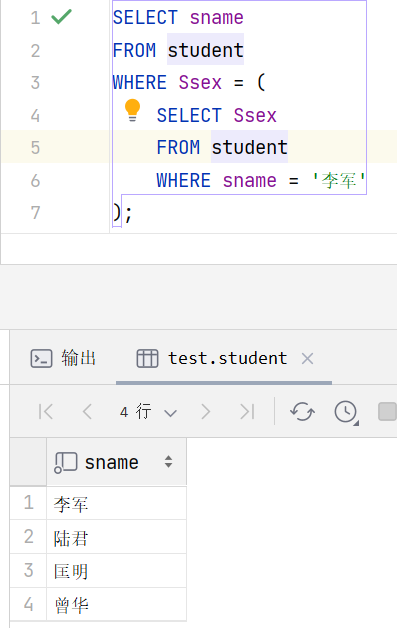Switch to the 输出 tab
Screen dimensions: 397x628
(x=63, y=358)
